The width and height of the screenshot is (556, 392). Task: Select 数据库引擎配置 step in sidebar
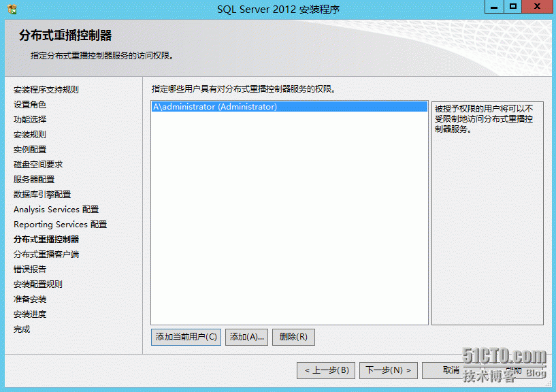tap(42, 195)
